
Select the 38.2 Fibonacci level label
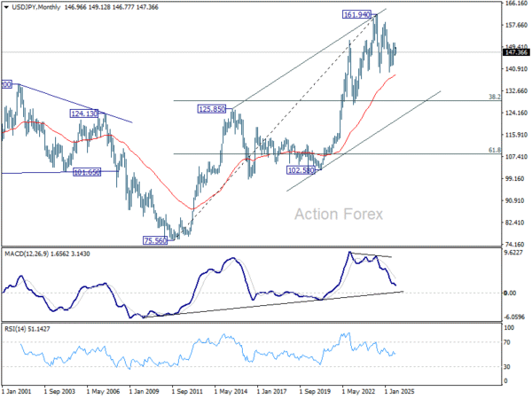pos(495,97)
